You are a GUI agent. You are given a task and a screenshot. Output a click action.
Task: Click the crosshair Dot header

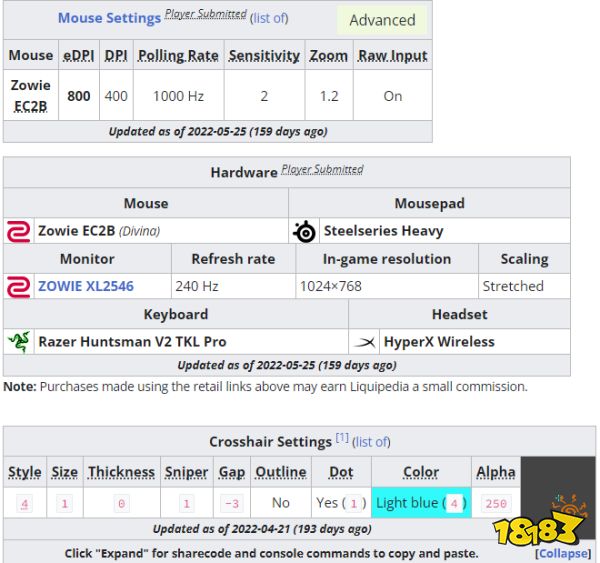[x=341, y=472]
